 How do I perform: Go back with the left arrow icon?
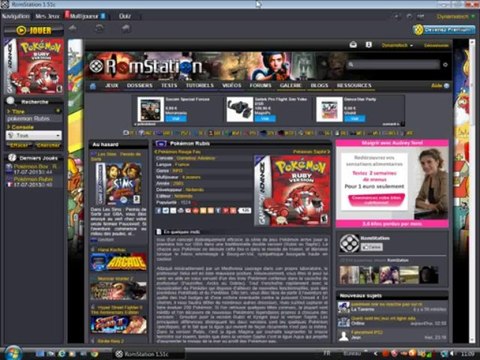pos(73,28)
